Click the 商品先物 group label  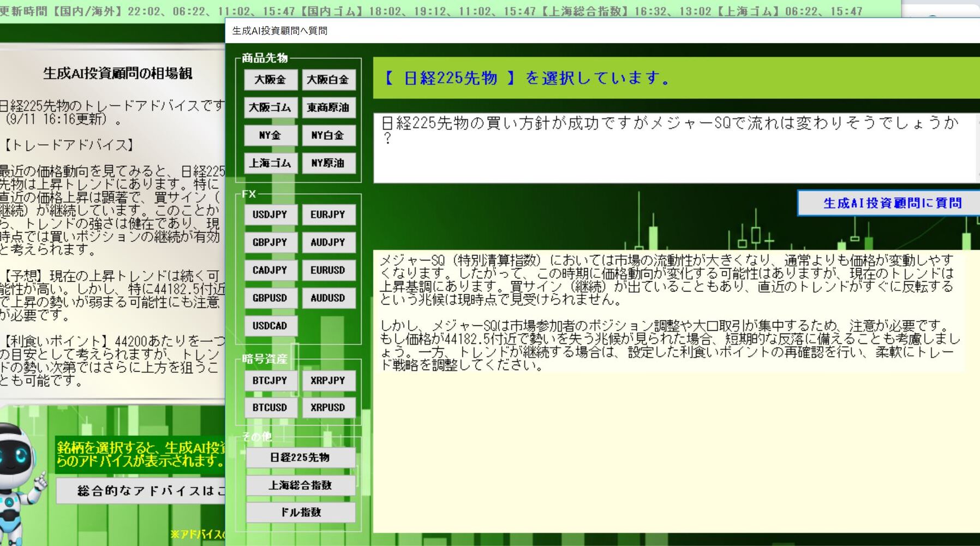point(265,58)
